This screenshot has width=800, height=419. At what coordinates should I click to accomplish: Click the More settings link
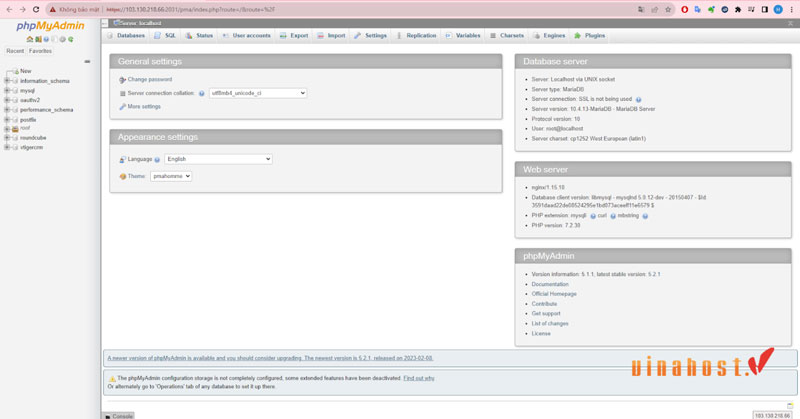coord(144,107)
